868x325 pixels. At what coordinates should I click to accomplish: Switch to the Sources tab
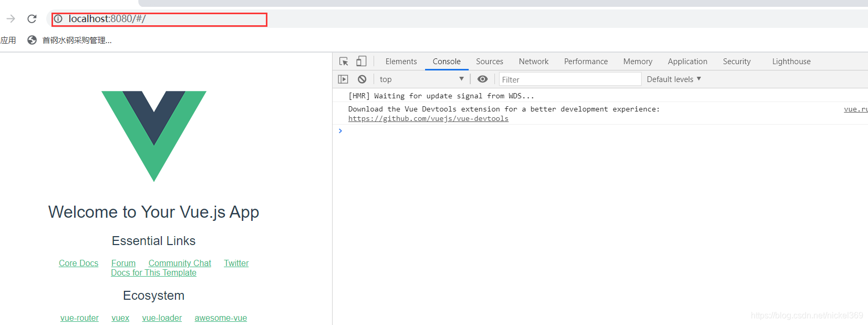pos(490,62)
